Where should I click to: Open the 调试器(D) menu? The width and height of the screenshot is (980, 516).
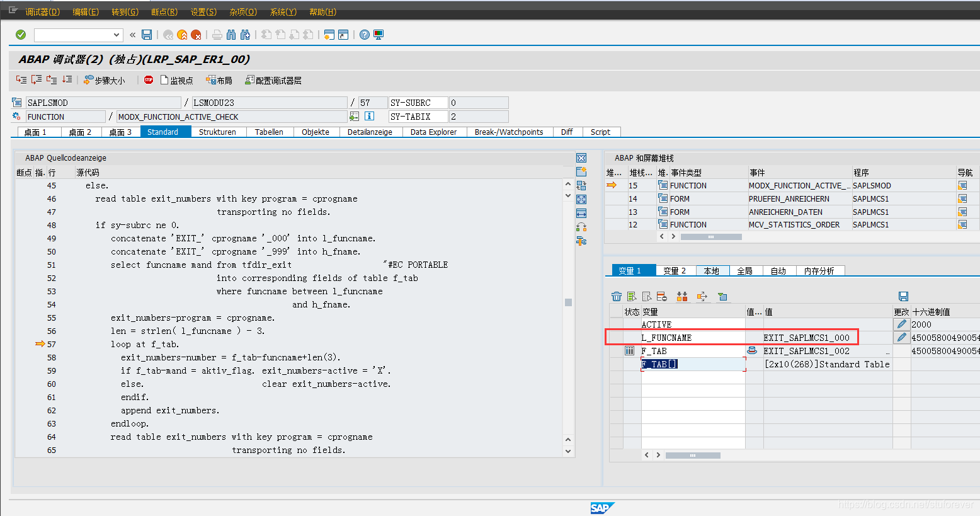pyautogui.click(x=42, y=12)
